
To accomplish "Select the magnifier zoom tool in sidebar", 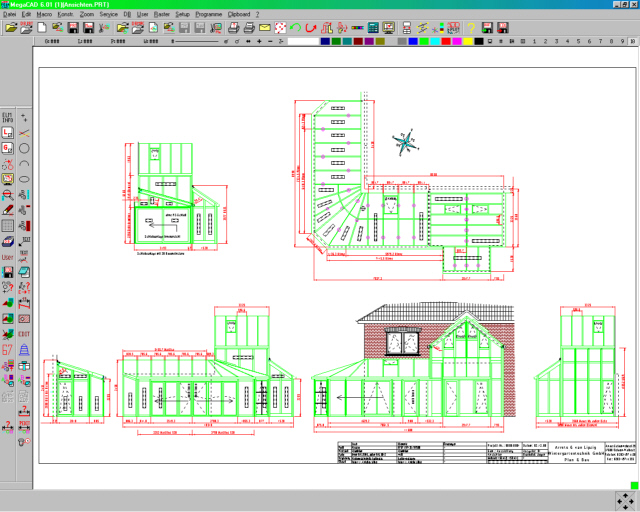I will [8, 194].
